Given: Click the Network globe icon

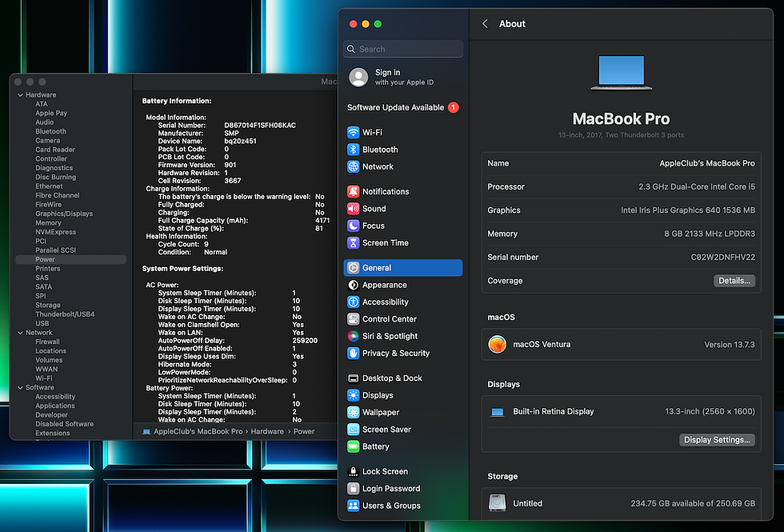Looking at the screenshot, I should (353, 166).
